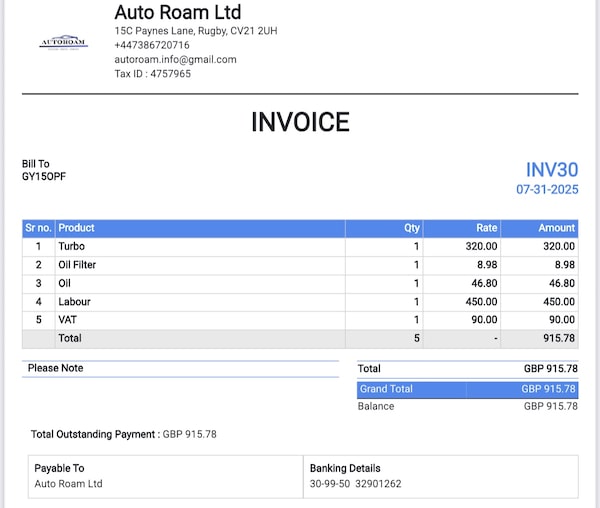Select the Auto Roam Ltd company heading
600x508 pixels.
(178, 13)
